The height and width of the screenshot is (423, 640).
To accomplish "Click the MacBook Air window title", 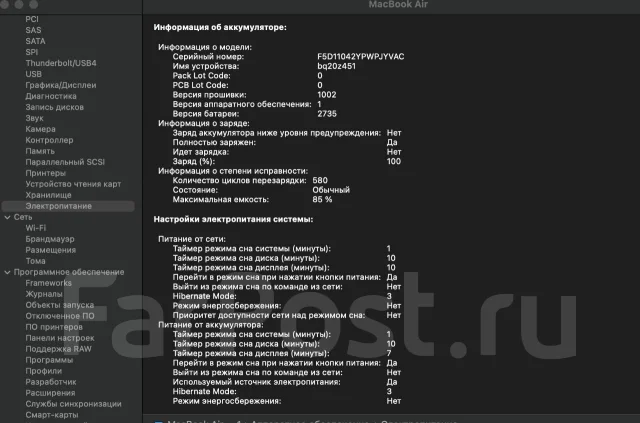I will pyautogui.click(x=398, y=4).
